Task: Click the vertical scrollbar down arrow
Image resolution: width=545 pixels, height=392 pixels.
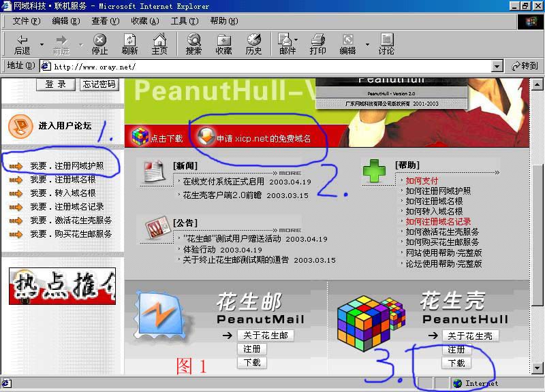Action: pos(537,367)
